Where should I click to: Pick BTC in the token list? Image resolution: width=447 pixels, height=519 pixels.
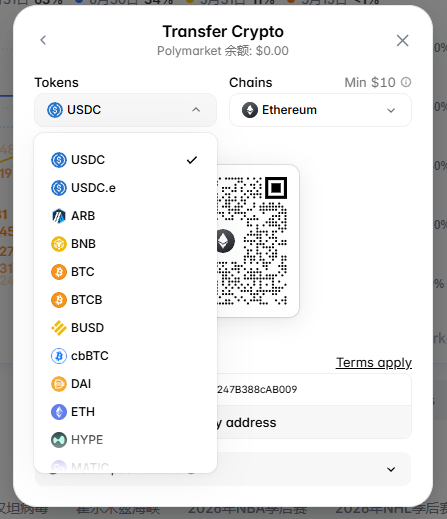(125, 272)
